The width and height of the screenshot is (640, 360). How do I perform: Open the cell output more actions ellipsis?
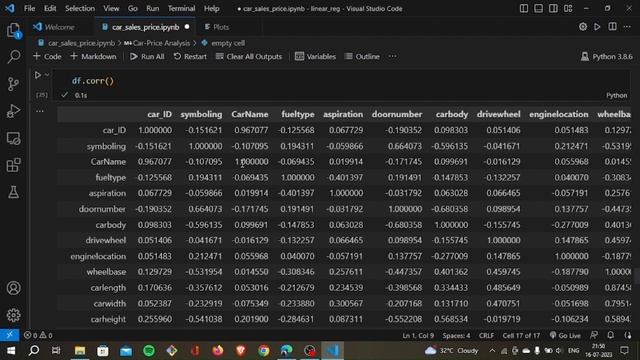[x=40, y=111]
